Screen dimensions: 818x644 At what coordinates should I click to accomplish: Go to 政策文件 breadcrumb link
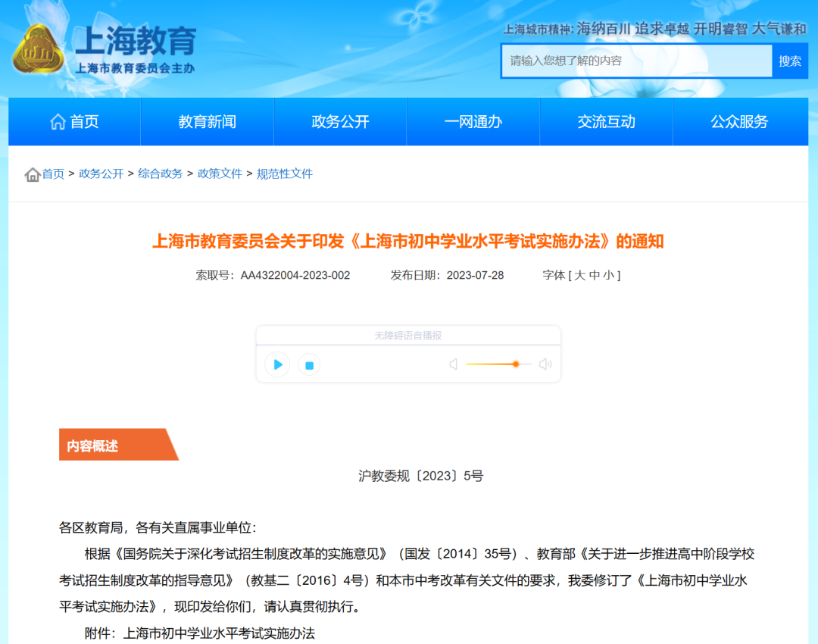tap(220, 174)
